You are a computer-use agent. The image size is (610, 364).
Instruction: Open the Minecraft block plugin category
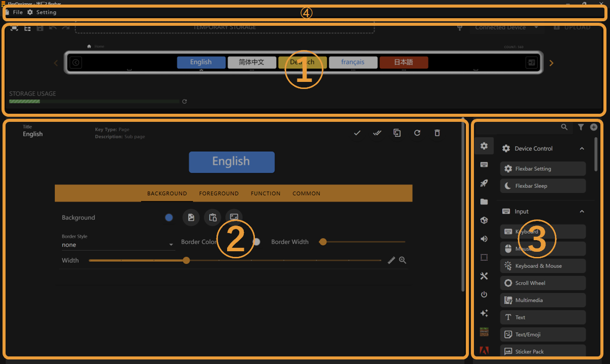(484, 332)
